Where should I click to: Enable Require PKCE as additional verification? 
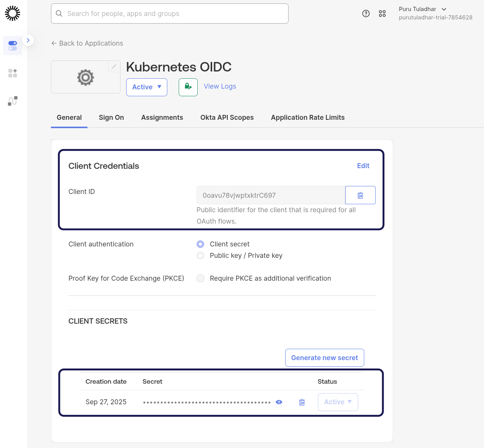(200, 278)
